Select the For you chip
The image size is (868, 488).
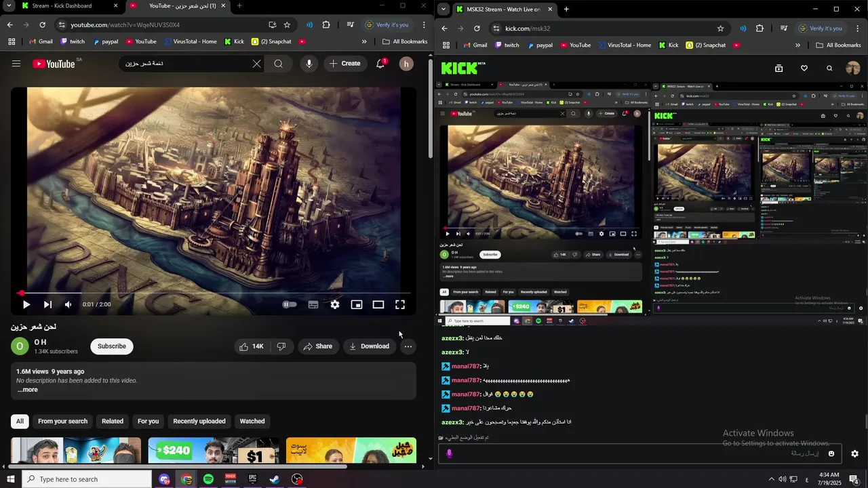click(149, 422)
